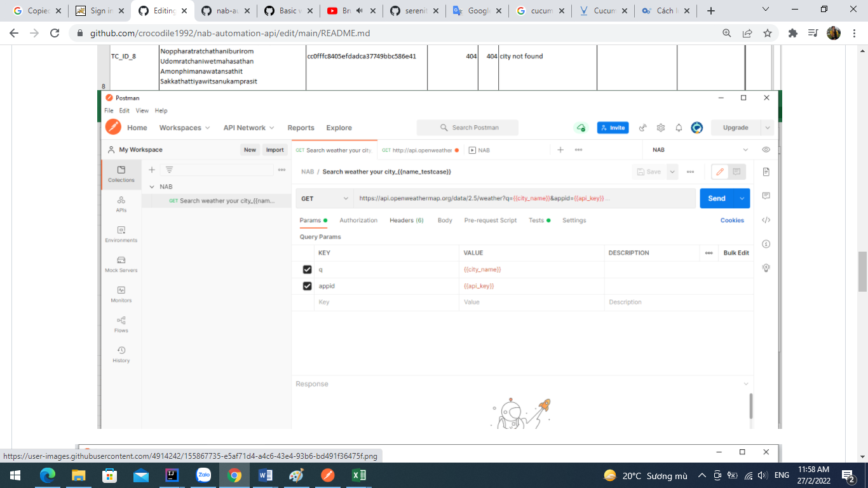
Task: Open documentation icon in right sidebar
Action: [766, 172]
